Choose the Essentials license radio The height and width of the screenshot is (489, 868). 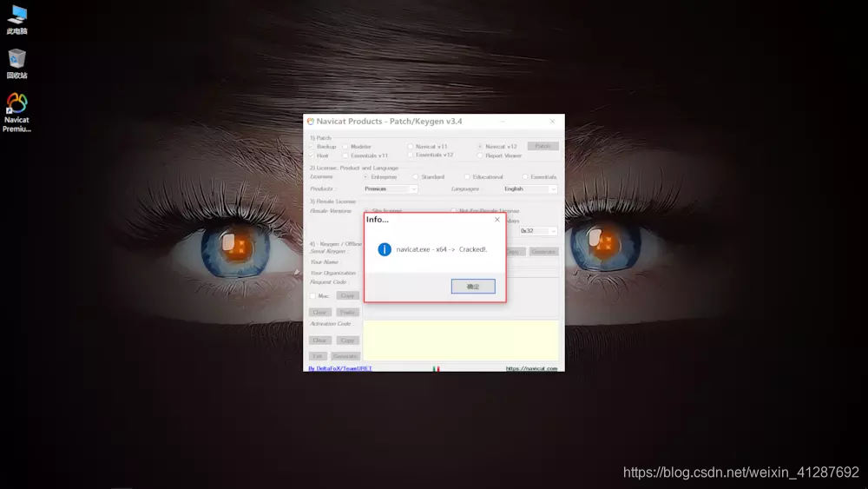[525, 176]
